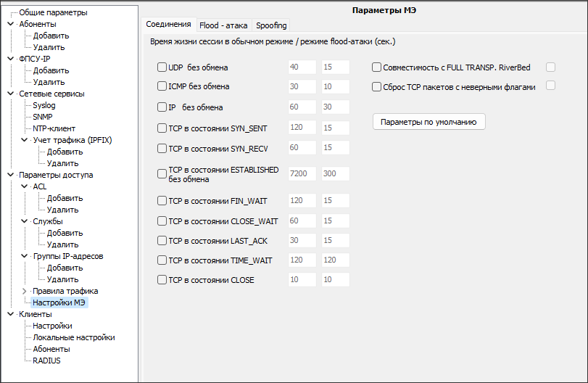Screen dimensions: 588x383
Task: Check TCP в состоянии SYN_SENT option
Action: (x=162, y=128)
